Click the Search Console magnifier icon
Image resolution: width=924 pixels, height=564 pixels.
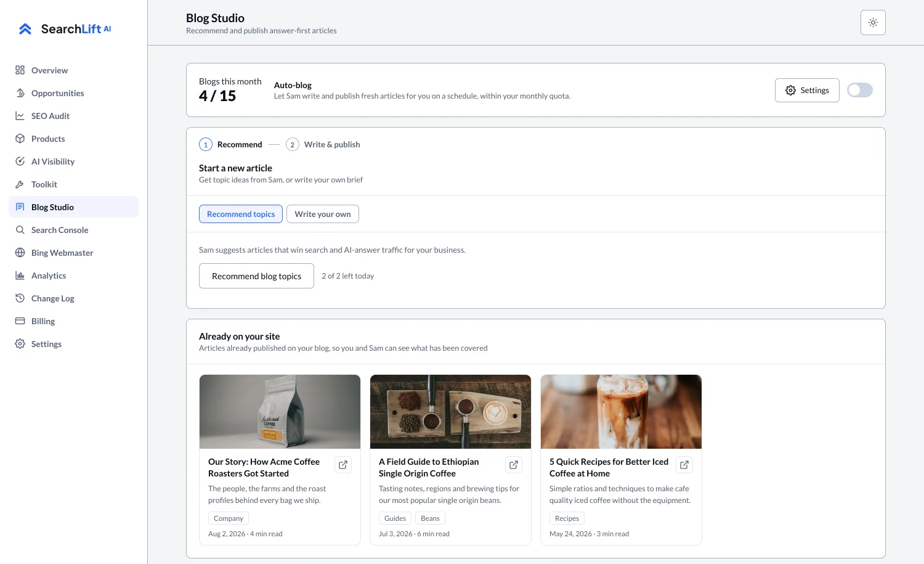[20, 230]
